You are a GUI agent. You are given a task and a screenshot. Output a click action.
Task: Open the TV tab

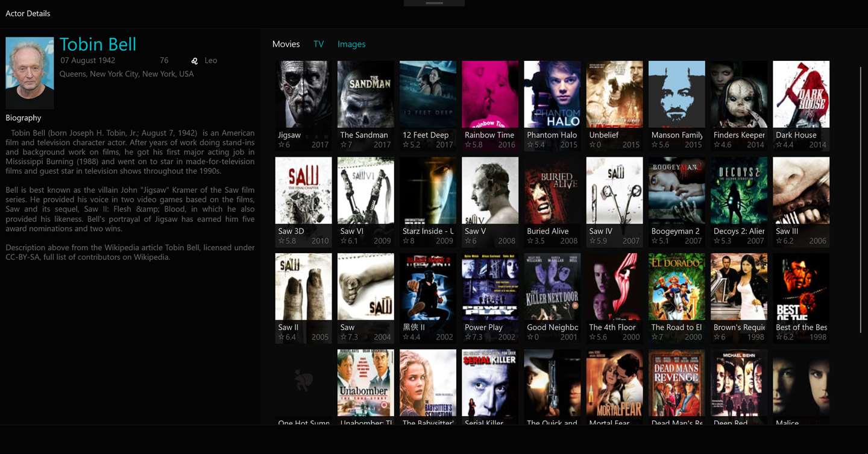click(318, 44)
